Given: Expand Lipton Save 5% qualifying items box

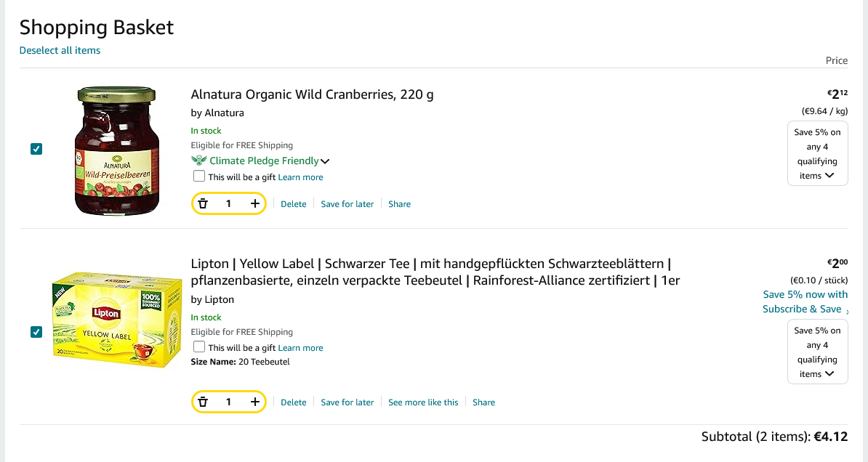Looking at the screenshot, I should (x=818, y=352).
